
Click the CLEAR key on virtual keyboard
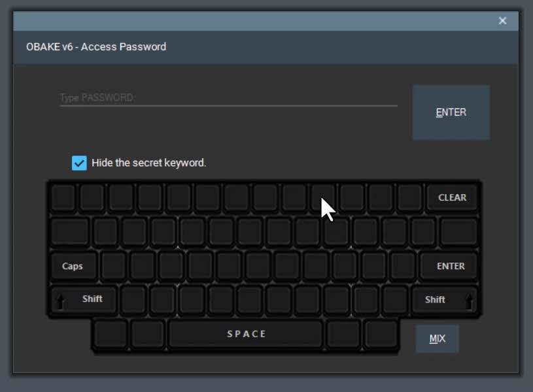452,197
